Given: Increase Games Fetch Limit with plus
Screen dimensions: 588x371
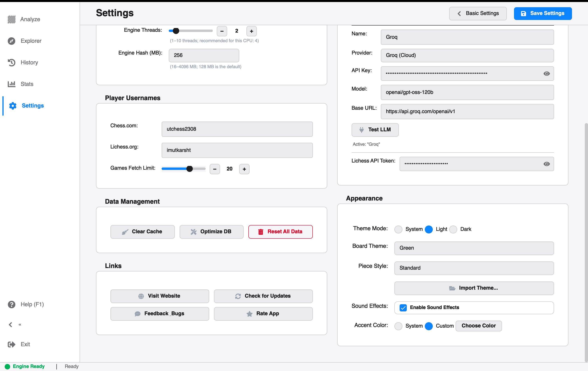Looking at the screenshot, I should tap(244, 169).
